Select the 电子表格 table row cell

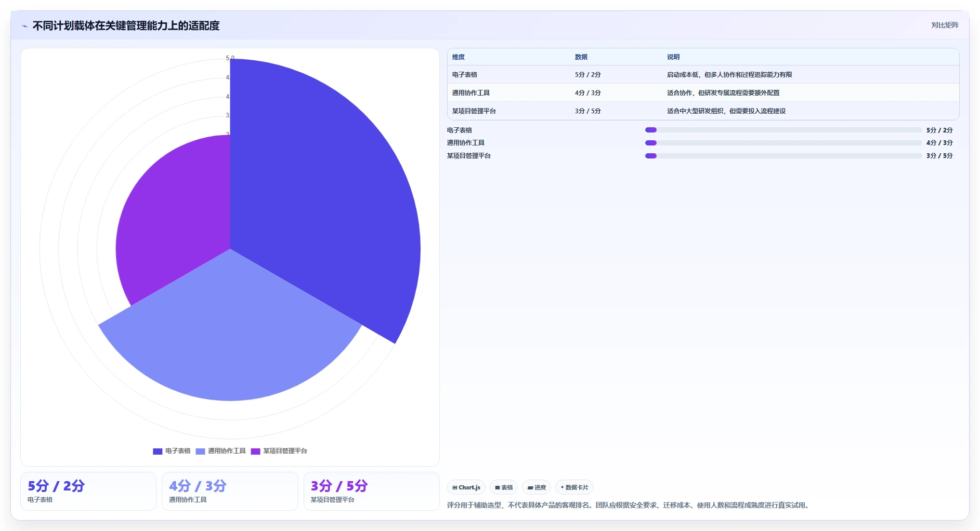[509, 75]
